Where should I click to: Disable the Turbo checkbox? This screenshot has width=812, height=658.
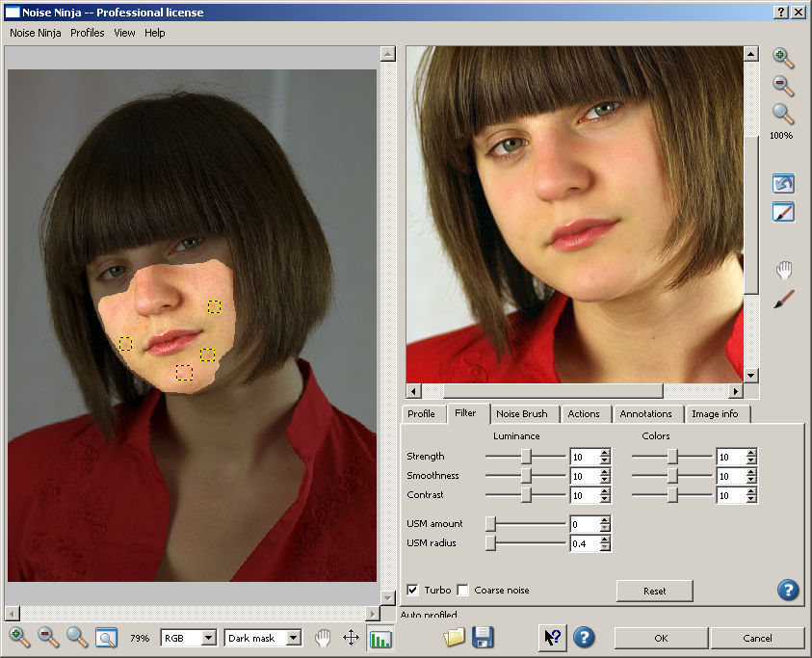[413, 590]
